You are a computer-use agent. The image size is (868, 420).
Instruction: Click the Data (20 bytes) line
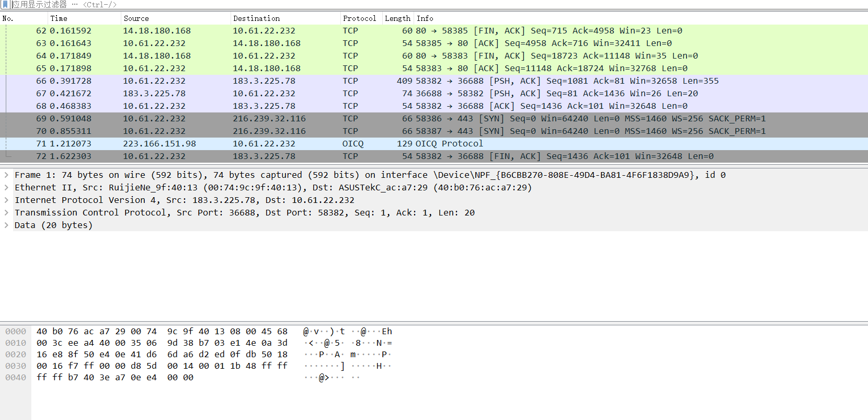pyautogui.click(x=54, y=225)
